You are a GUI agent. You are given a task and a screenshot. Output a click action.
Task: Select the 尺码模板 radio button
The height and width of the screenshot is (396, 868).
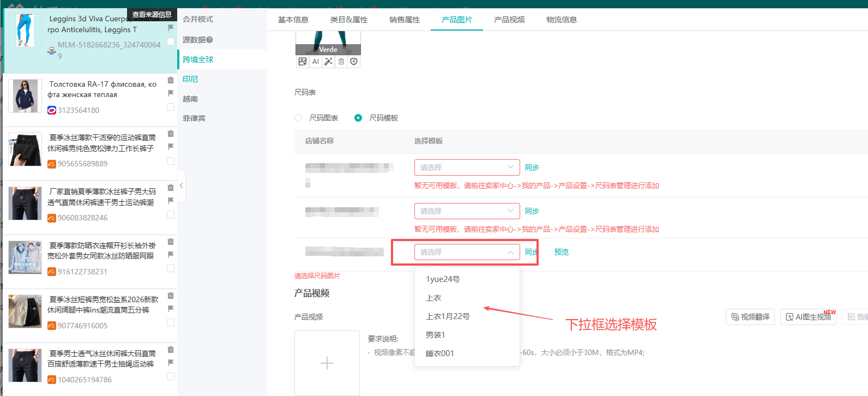coord(358,118)
